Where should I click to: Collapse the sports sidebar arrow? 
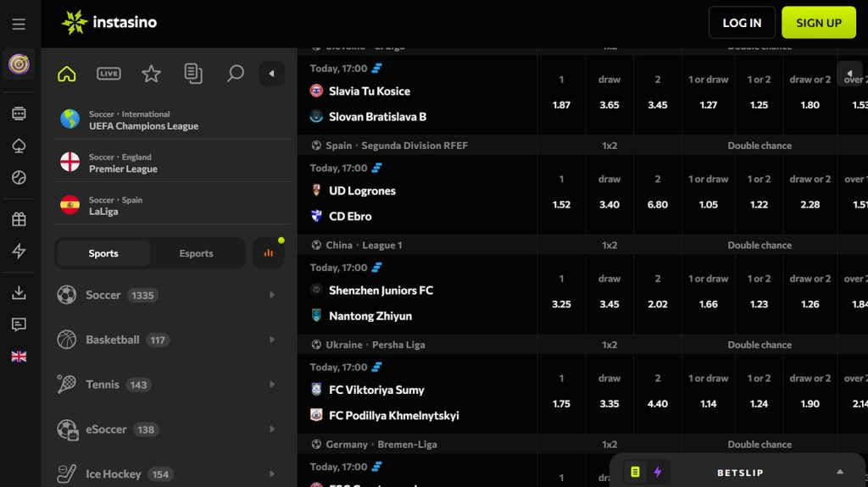click(271, 74)
